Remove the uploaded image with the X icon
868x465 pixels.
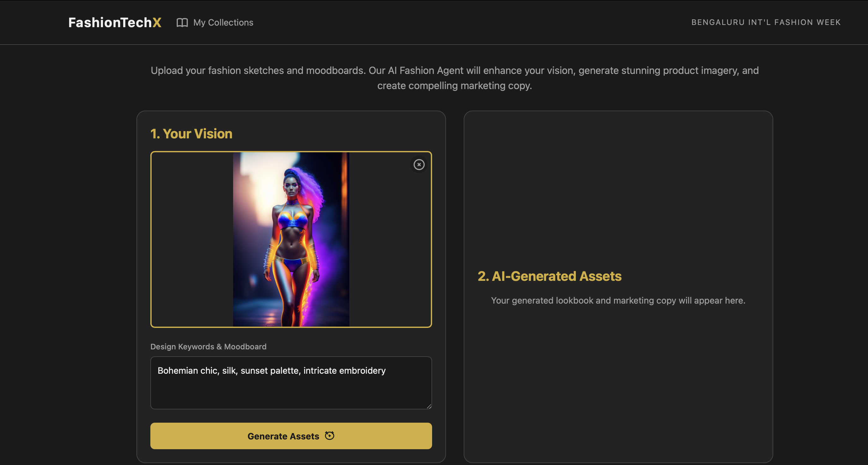pos(419,165)
